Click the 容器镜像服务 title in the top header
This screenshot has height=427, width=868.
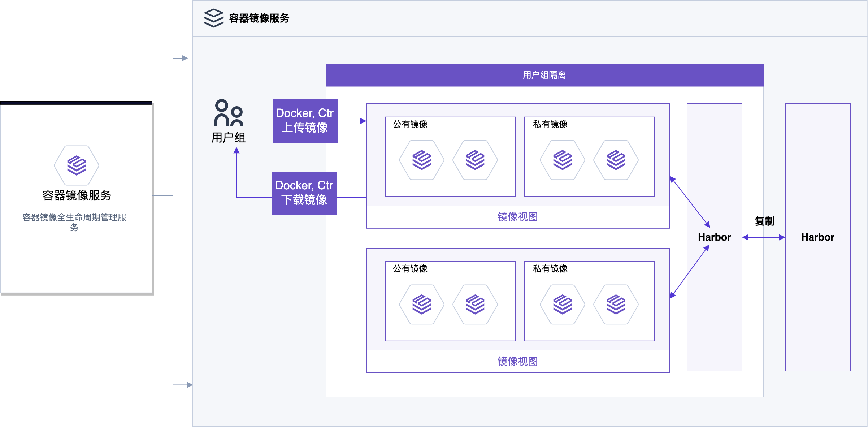click(259, 18)
